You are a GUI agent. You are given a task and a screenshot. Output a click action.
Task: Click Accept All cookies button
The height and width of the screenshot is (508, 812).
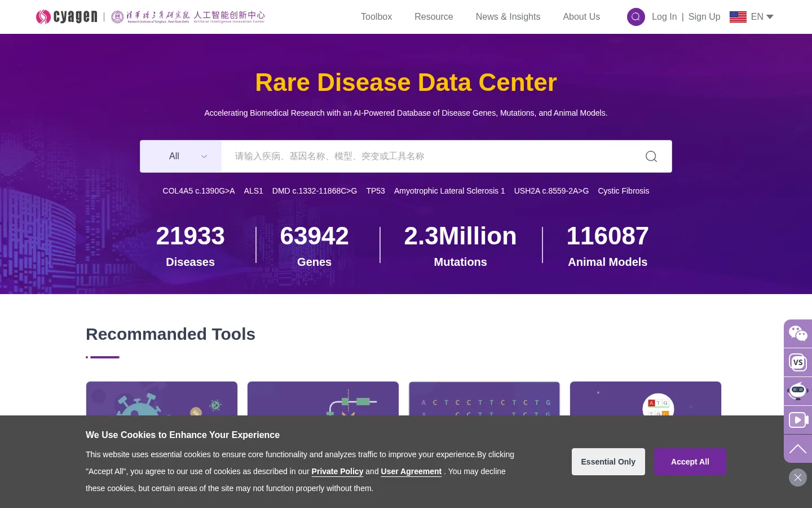(x=690, y=462)
